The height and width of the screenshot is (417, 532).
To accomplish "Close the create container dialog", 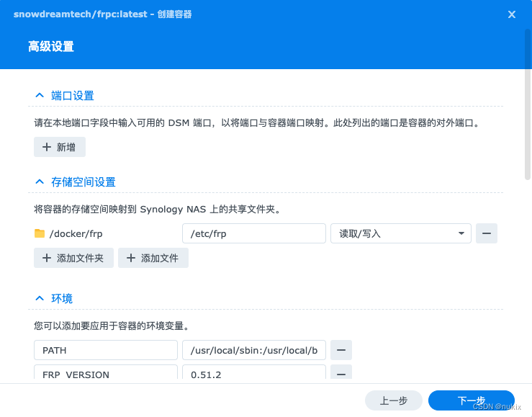I will tap(512, 14).
